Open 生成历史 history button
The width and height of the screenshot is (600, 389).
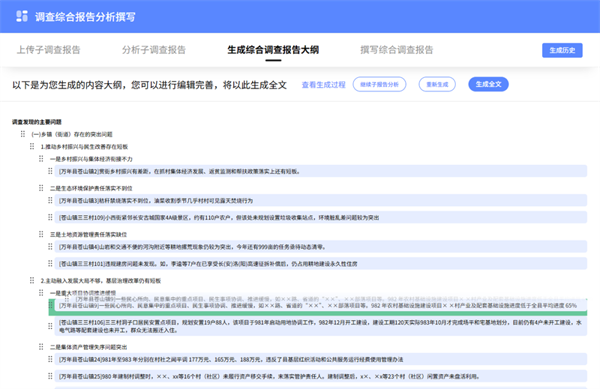(562, 50)
